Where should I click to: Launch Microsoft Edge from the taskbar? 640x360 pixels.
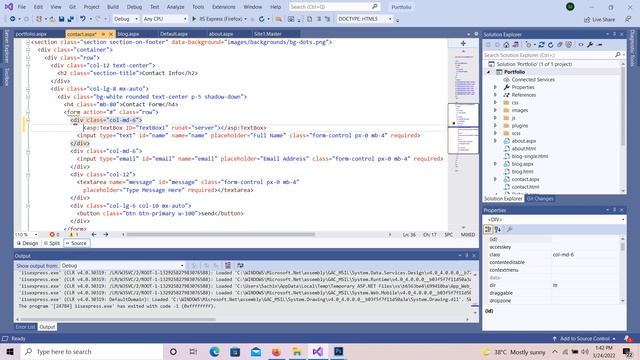(214, 351)
